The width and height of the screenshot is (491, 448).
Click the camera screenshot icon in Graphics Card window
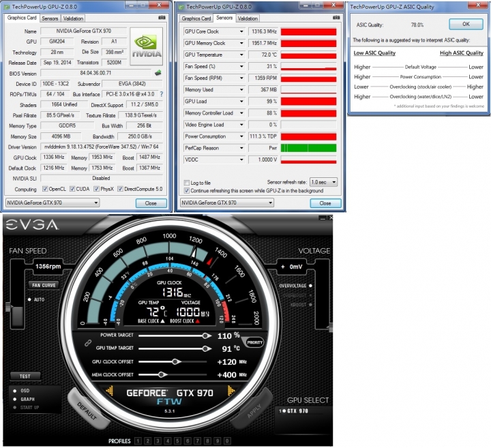coord(162,18)
